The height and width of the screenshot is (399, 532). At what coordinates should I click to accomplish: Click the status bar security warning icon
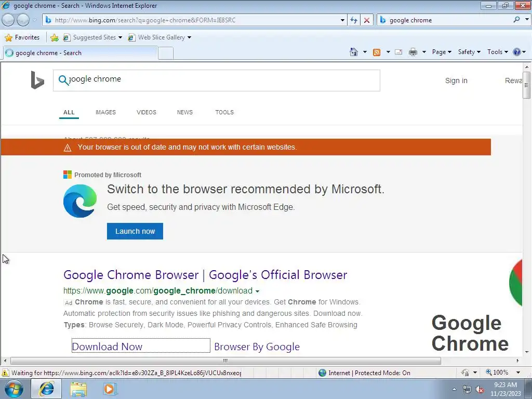coord(5,373)
